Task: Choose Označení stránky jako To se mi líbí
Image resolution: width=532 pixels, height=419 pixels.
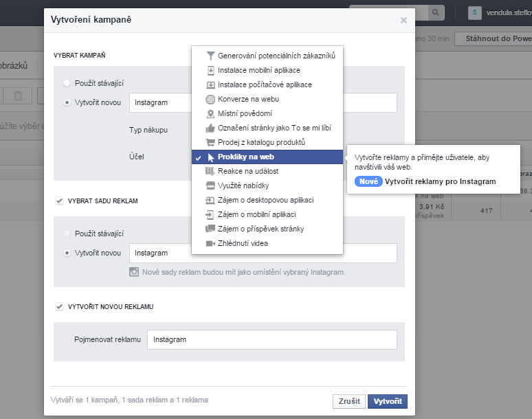Action: click(x=267, y=128)
